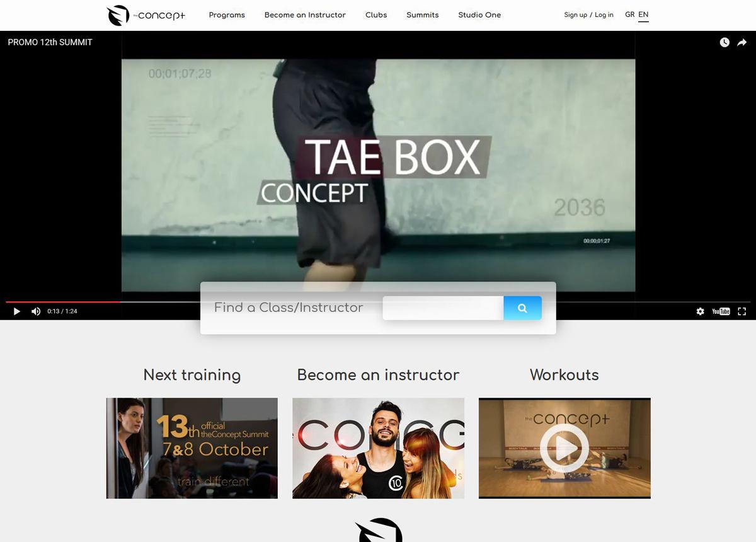Click the Watch later clock icon
The image size is (756, 542).
724,42
